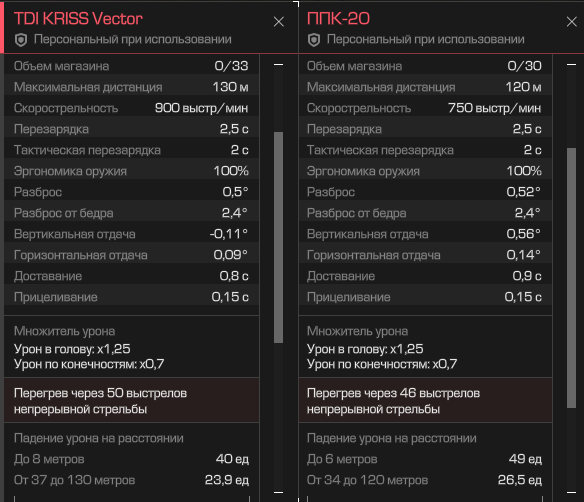Click bottom scroll-down dash in Vector panel
The width and height of the screenshot is (584, 502).
pyautogui.click(x=278, y=492)
